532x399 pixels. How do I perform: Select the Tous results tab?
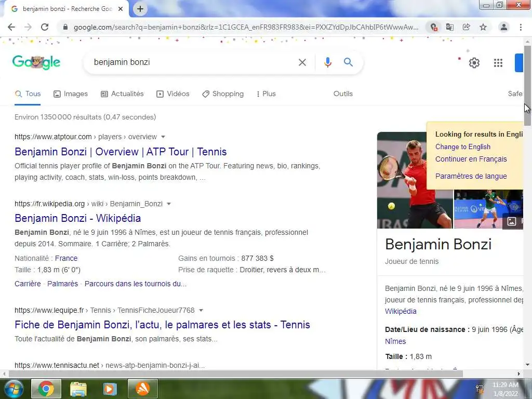(28, 94)
